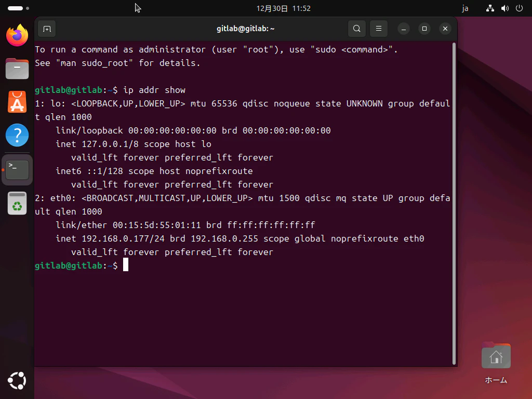This screenshot has height=399, width=532.
Task: Click the gitlab@gitlab window title
Action: coord(245,29)
